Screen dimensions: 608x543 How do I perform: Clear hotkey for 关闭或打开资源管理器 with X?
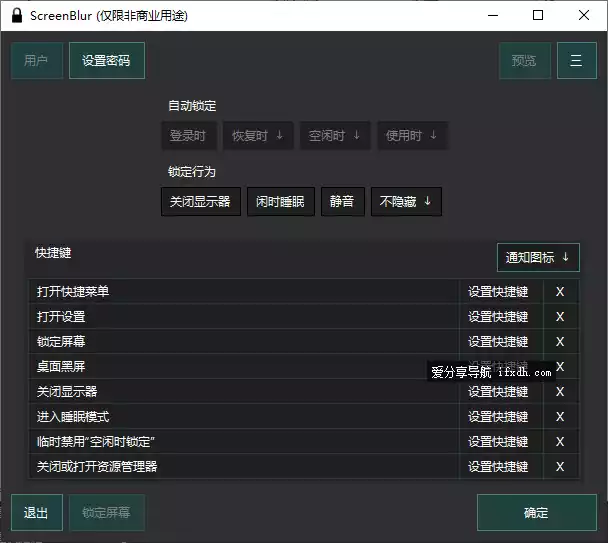pos(560,467)
